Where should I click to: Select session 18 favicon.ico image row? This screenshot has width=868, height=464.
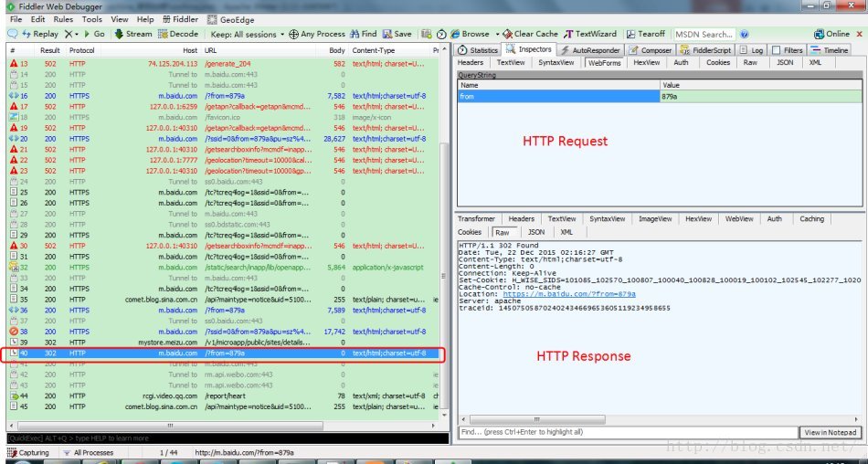pos(224,118)
